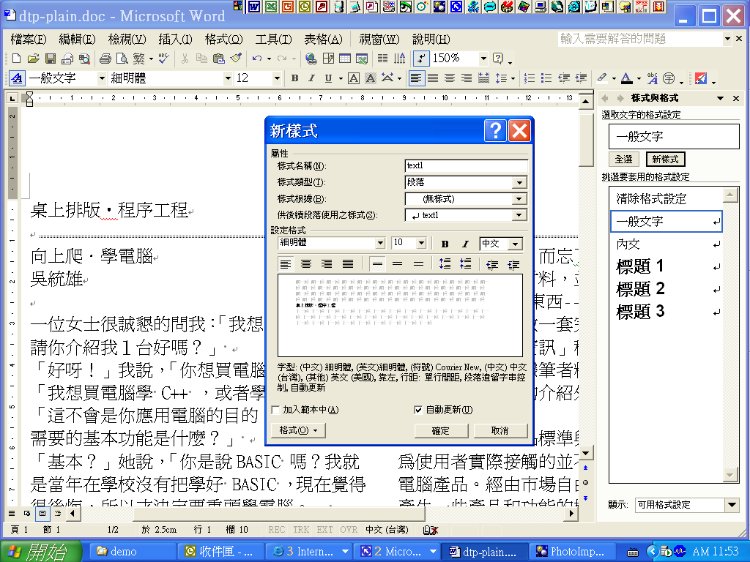Image resolution: width=750 pixels, height=562 pixels.
Task: Click the Character Border icon in formatting toolbar
Action: [353, 78]
